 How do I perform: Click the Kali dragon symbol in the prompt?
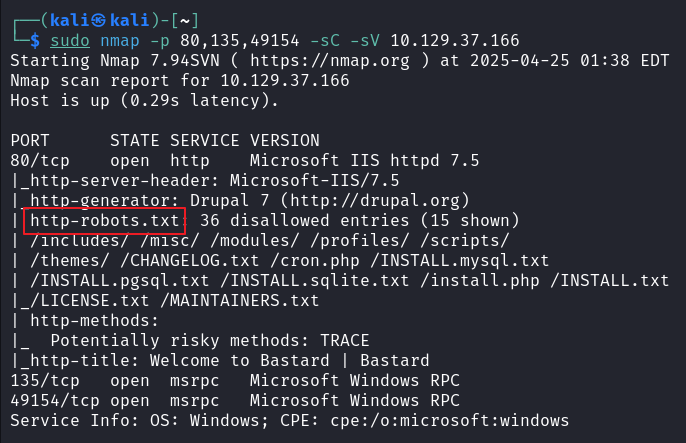point(98,20)
